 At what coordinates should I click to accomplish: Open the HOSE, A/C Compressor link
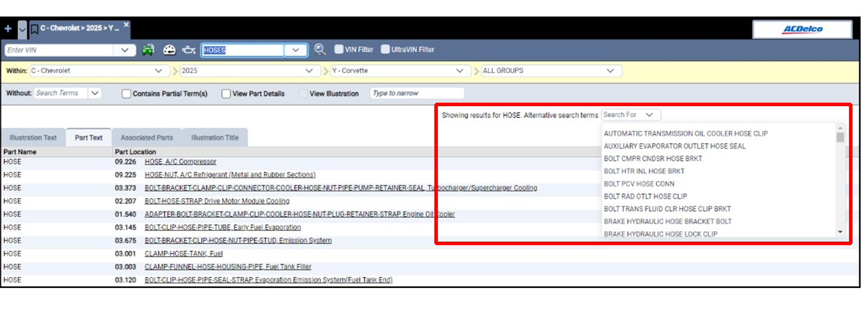pos(181,162)
